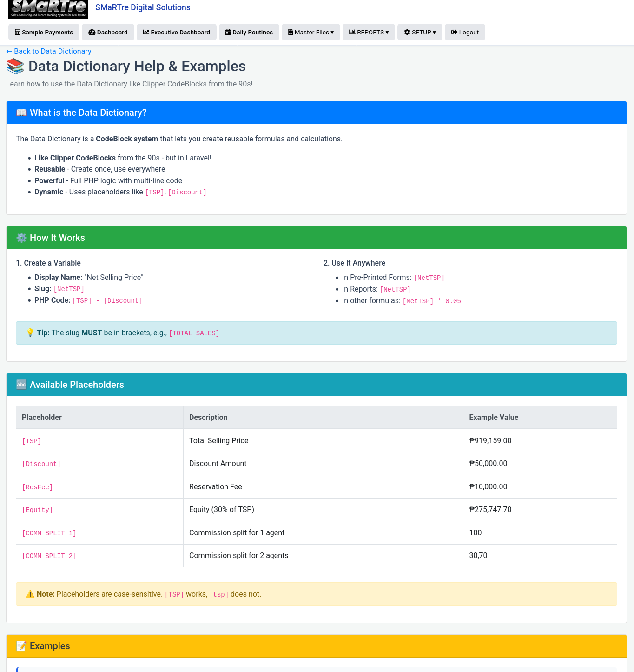Viewport: 634px width, 672px height.
Task: Click the Equity (30% of TSP) description
Action: 222,509
